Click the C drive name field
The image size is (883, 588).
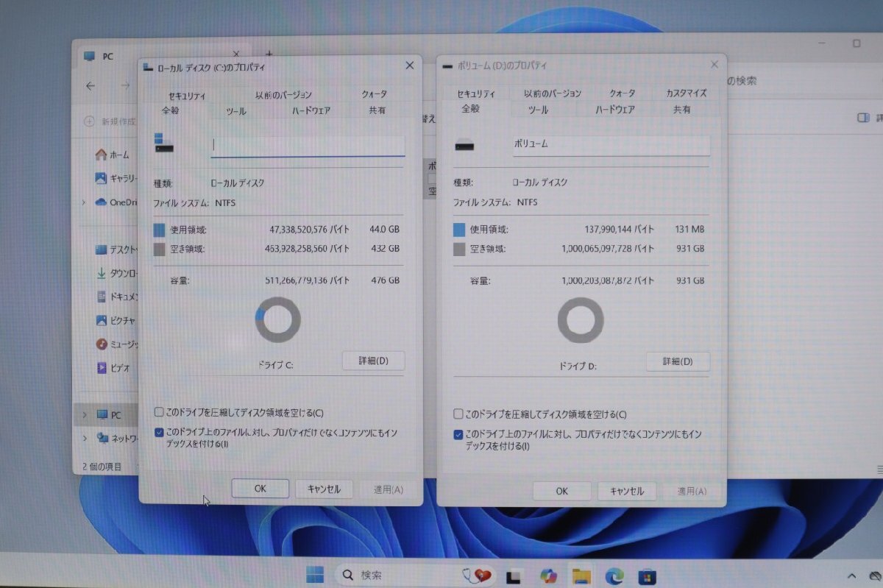308,145
